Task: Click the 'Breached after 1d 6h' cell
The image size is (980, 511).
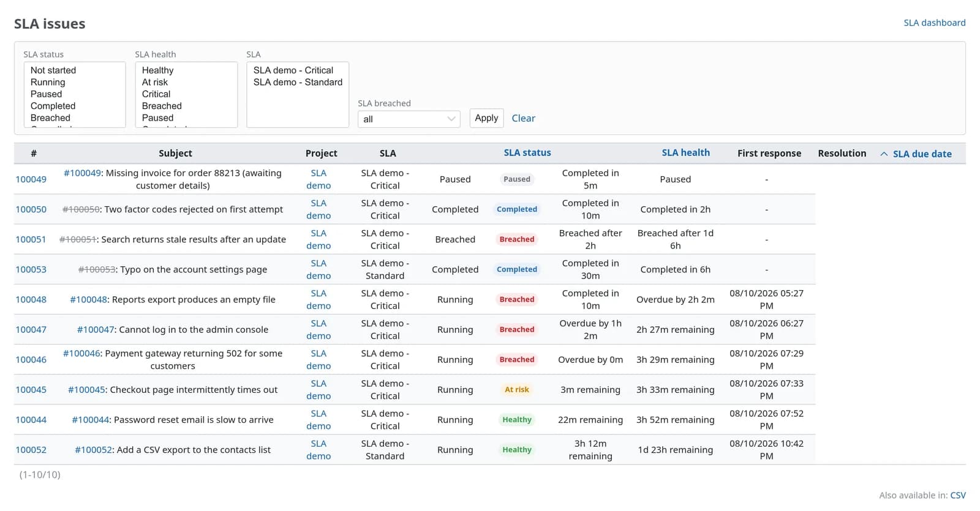Action: click(x=675, y=239)
